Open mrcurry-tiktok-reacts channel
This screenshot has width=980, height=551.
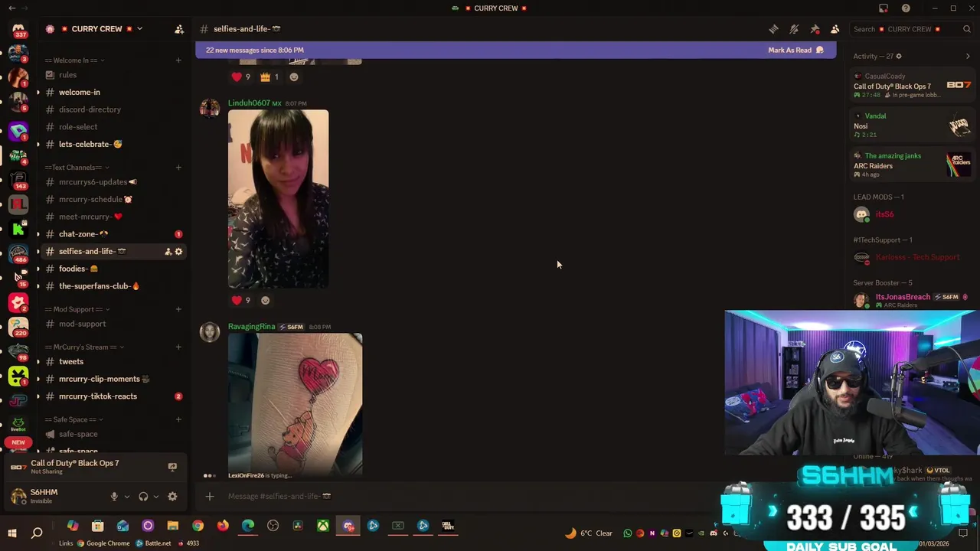tap(114, 396)
